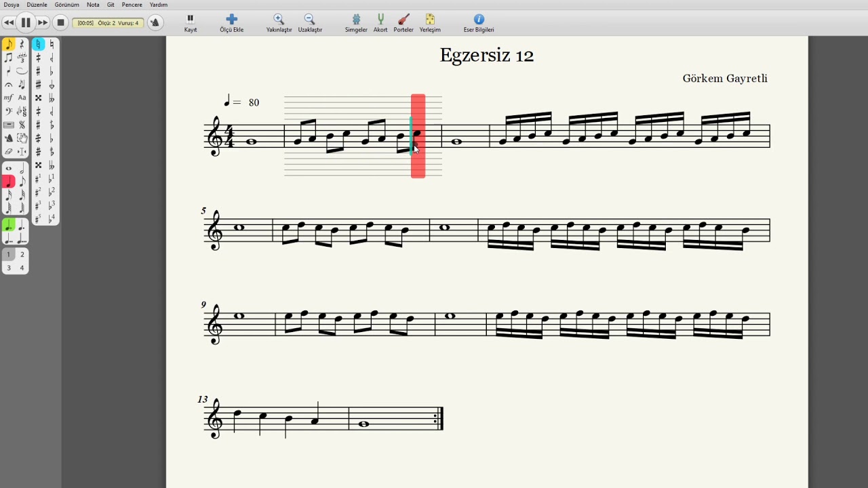The image size is (868, 488).
Task: Rewind to the start of the score
Action: coord(9,22)
